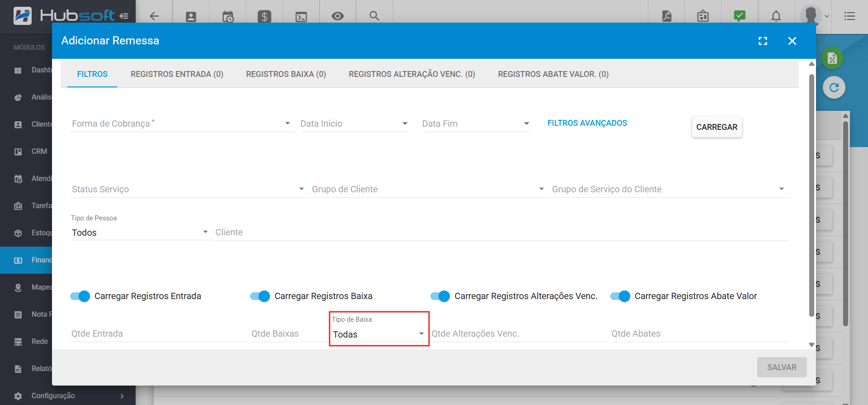Click the blue refresh circle icon
Screen dimensions: 868x405
(x=834, y=87)
